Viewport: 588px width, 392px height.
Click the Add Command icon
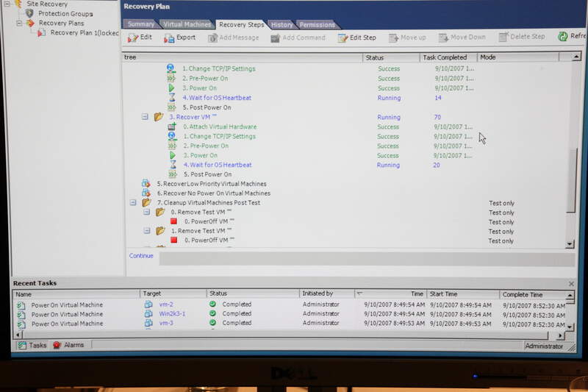(x=275, y=38)
